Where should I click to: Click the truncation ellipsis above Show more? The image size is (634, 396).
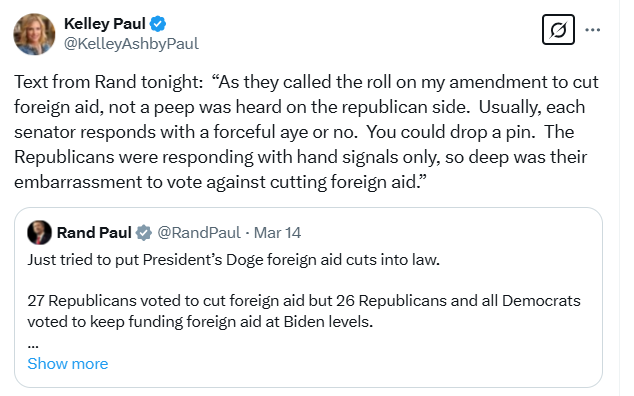[33, 346]
